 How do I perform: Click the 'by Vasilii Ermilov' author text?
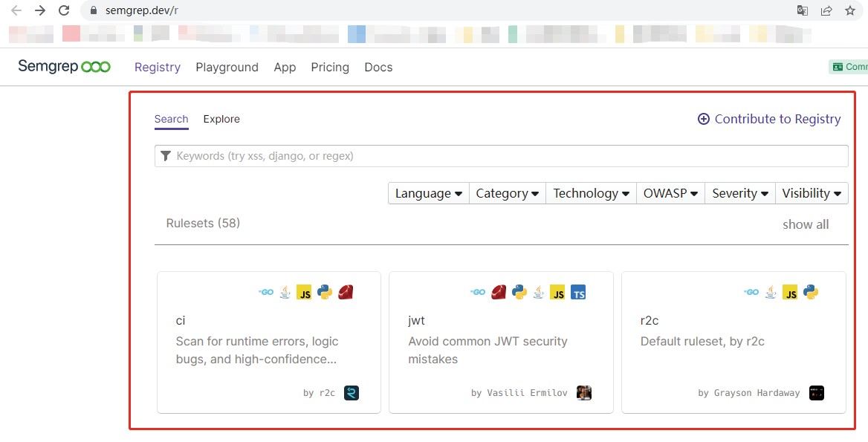pyautogui.click(x=519, y=393)
